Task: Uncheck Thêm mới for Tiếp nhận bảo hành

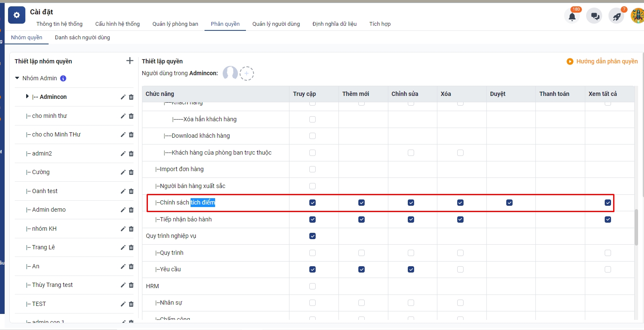Action: [x=361, y=219]
